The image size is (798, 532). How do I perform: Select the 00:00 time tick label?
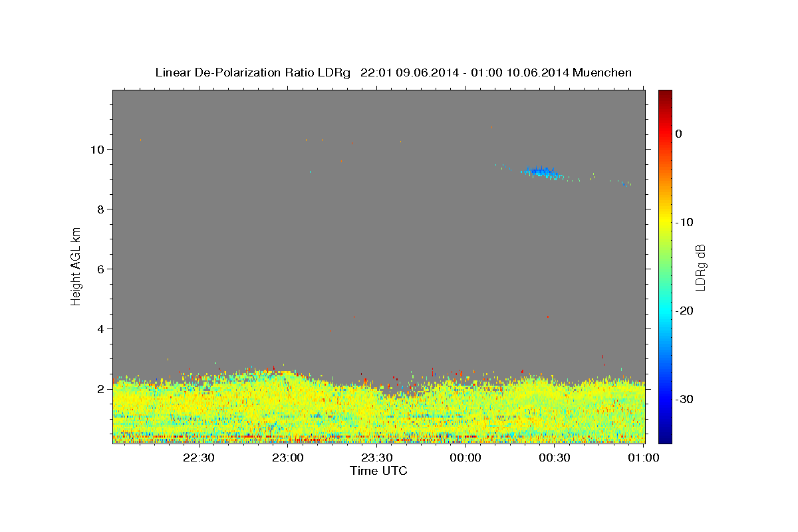click(x=465, y=458)
